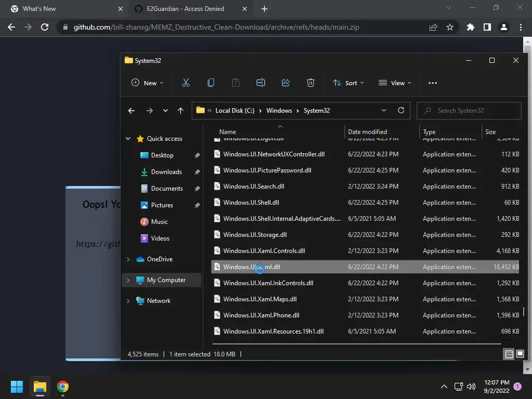Switch to the What's New tab
The height and width of the screenshot is (399, 532).
point(64,9)
